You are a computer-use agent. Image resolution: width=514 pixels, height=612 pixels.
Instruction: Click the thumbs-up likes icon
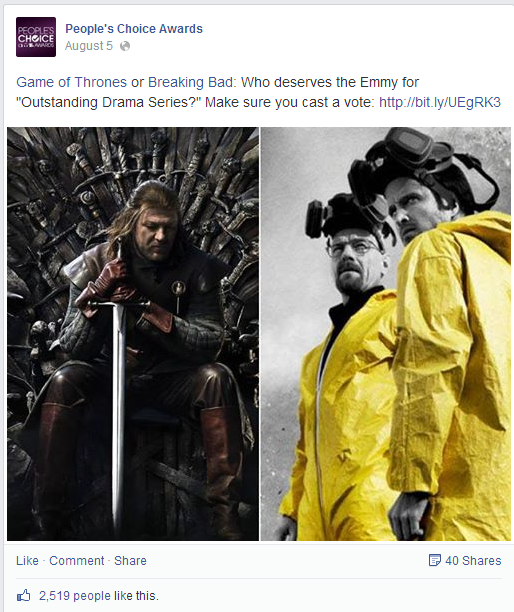pyautogui.click(x=23, y=596)
